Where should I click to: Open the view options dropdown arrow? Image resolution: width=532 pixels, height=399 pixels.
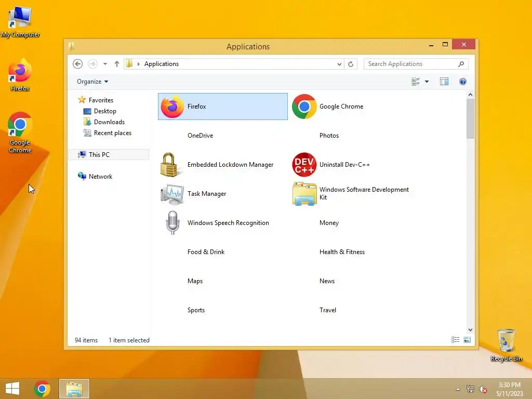pyautogui.click(x=427, y=82)
